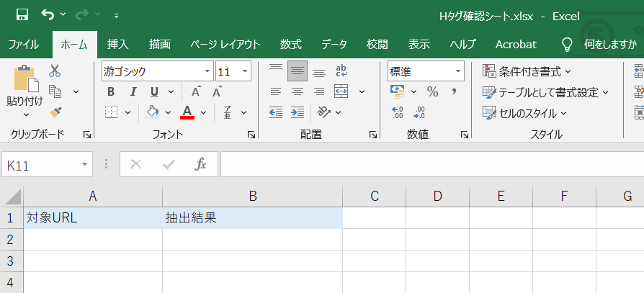Switch to the 数式 tab
Viewport: 644px width, 293px height.
(x=291, y=45)
